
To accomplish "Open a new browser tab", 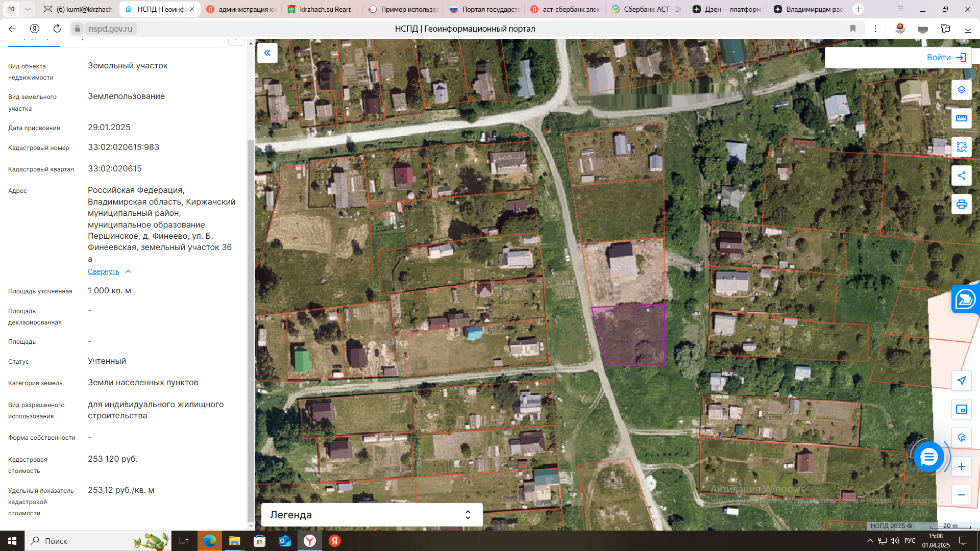I will coord(858,9).
